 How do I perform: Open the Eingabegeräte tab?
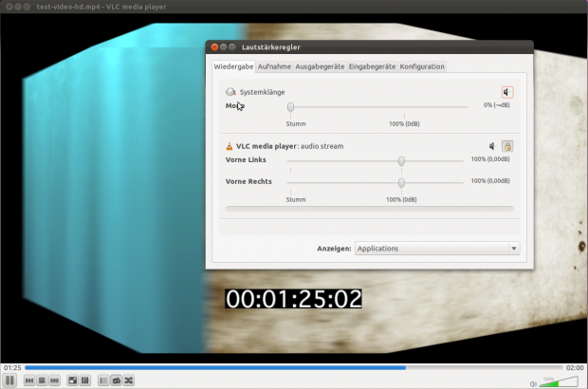click(x=372, y=66)
